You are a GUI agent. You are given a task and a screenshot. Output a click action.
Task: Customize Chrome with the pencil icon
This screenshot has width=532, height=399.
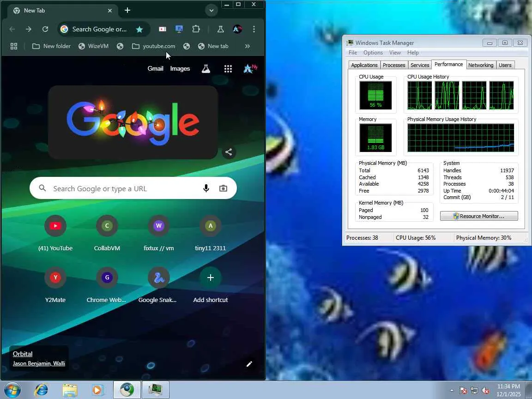coord(249,364)
